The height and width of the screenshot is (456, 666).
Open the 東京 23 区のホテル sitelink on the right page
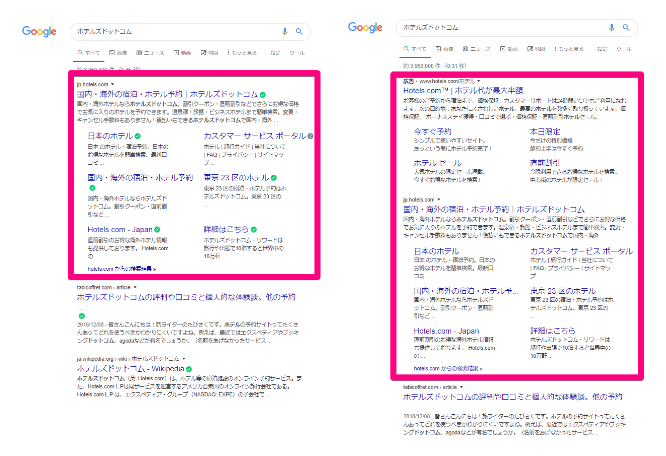click(x=563, y=291)
